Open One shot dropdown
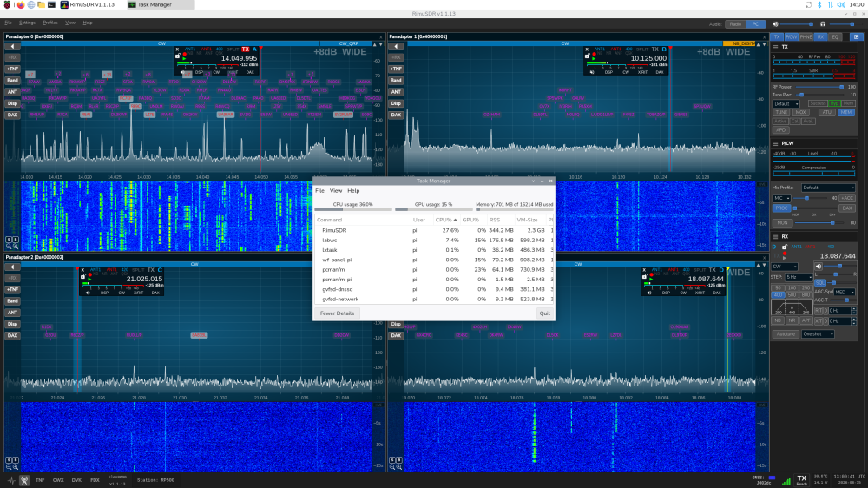The image size is (868, 488). click(x=818, y=334)
